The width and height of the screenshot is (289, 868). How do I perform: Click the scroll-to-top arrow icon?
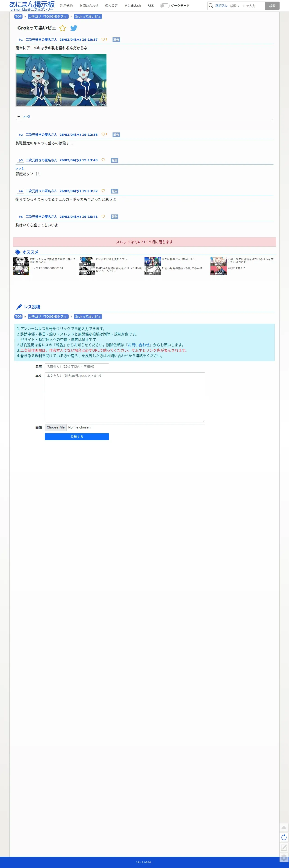pyautogui.click(x=284, y=827)
